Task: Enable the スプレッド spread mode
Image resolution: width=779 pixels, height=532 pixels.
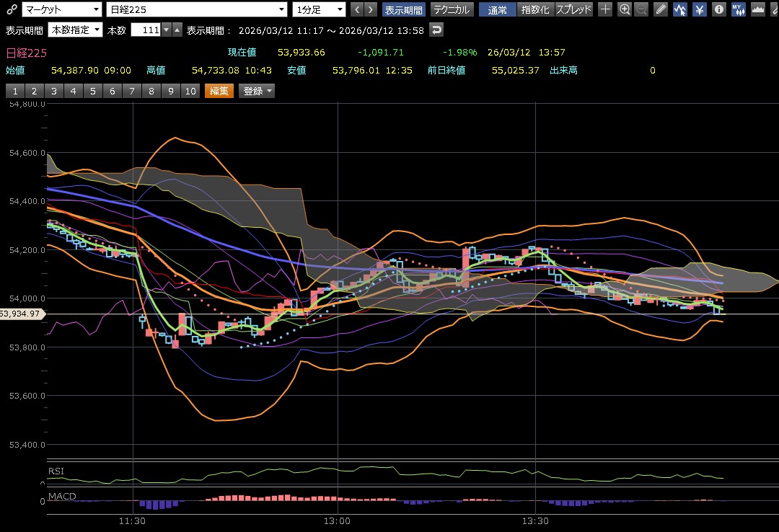Action: (573, 9)
